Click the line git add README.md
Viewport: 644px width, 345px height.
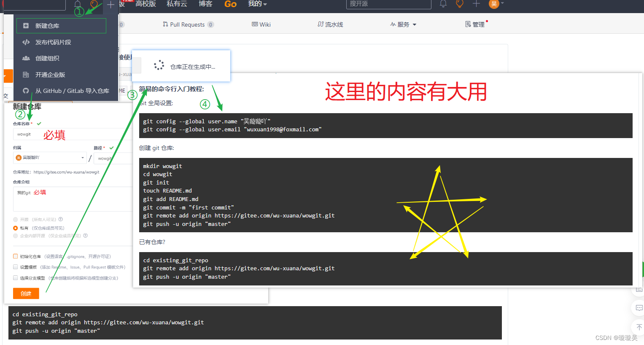click(x=170, y=199)
